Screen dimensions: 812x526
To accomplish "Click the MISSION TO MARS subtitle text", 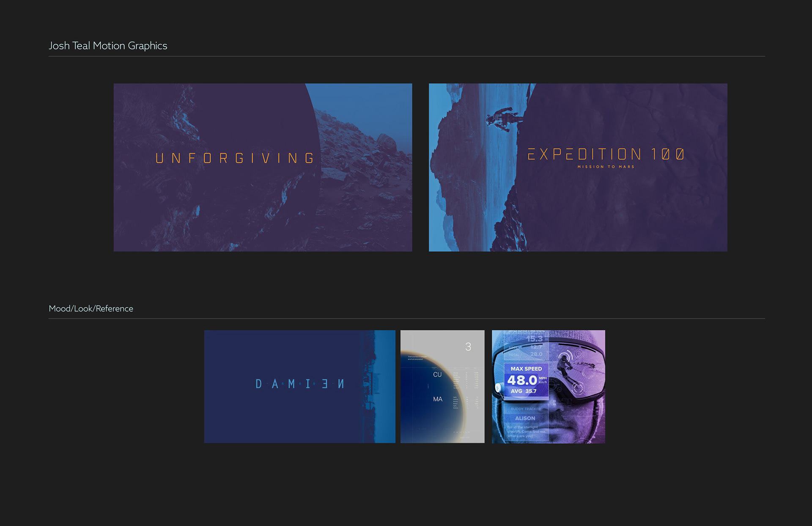I will pyautogui.click(x=606, y=167).
